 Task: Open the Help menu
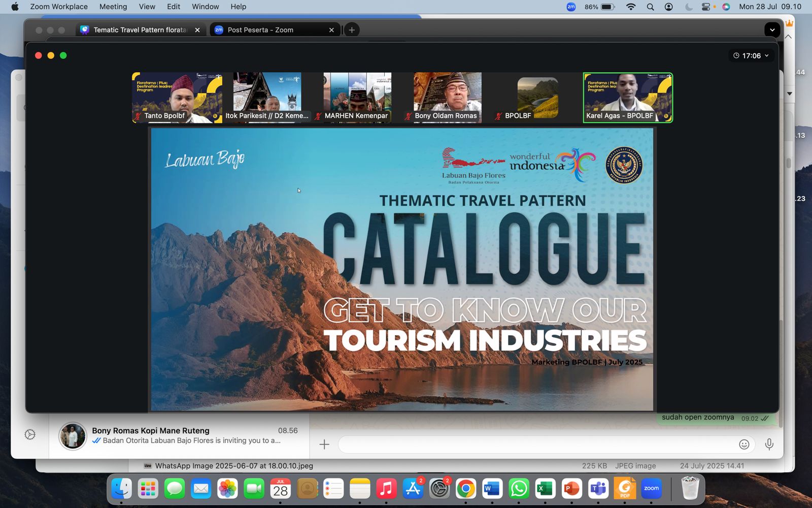pos(239,7)
